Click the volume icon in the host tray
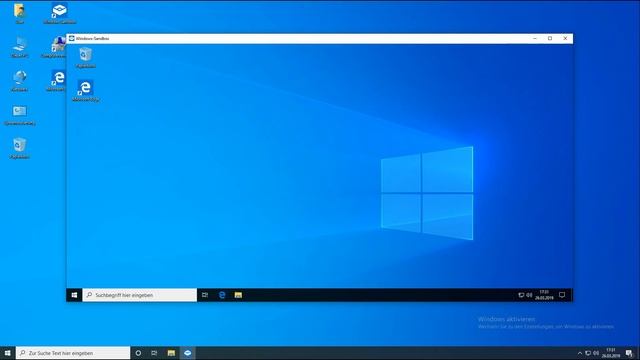The height and width of the screenshot is (360, 640). tap(596, 353)
